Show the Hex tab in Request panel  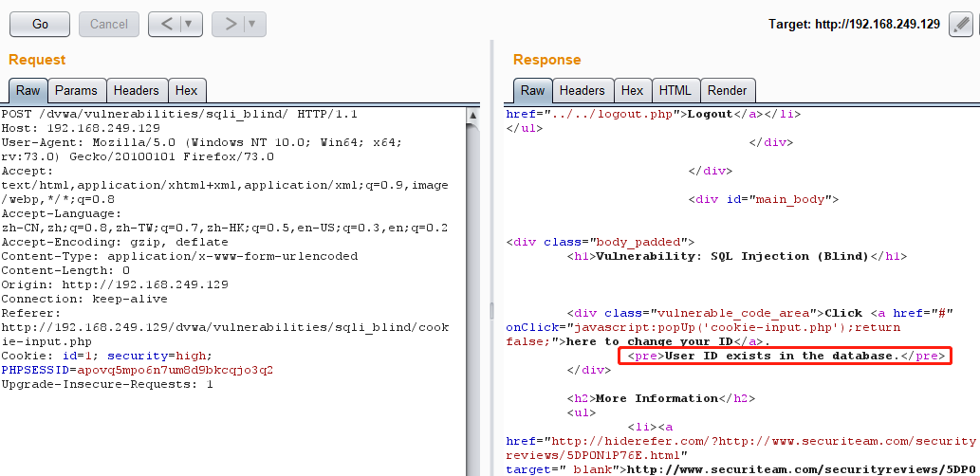(186, 91)
